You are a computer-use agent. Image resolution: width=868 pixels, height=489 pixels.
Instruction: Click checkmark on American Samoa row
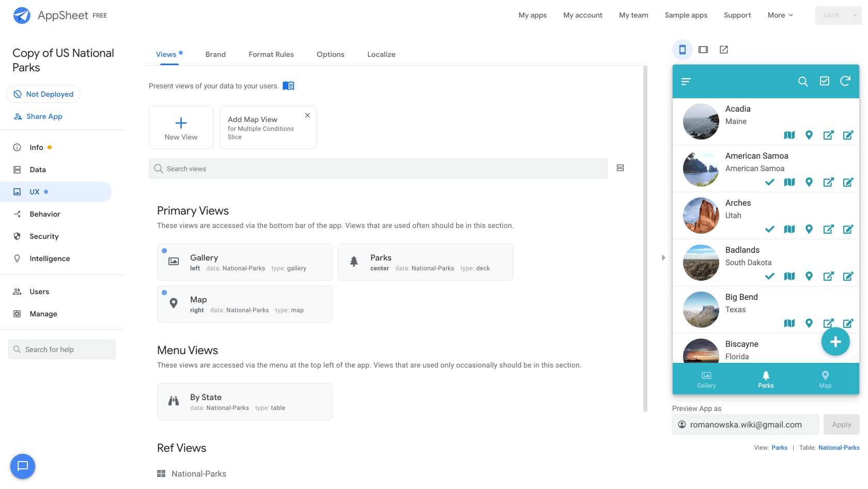[x=770, y=182]
